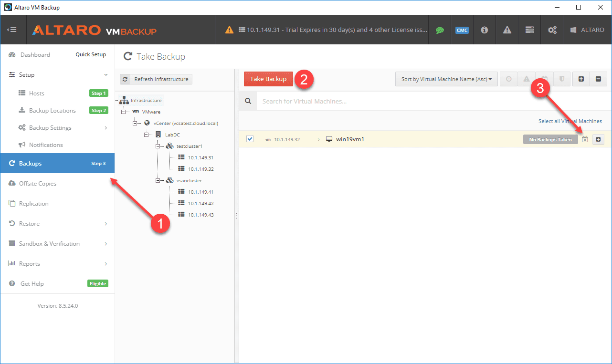Click the No Backups Taken status badge
Screen dimensions: 612x364
[550, 139]
